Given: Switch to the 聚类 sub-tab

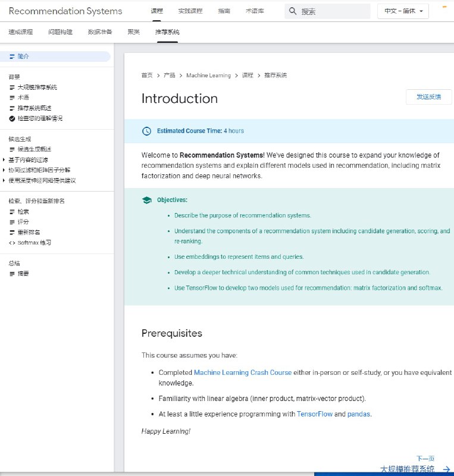Looking at the screenshot, I should (134, 32).
